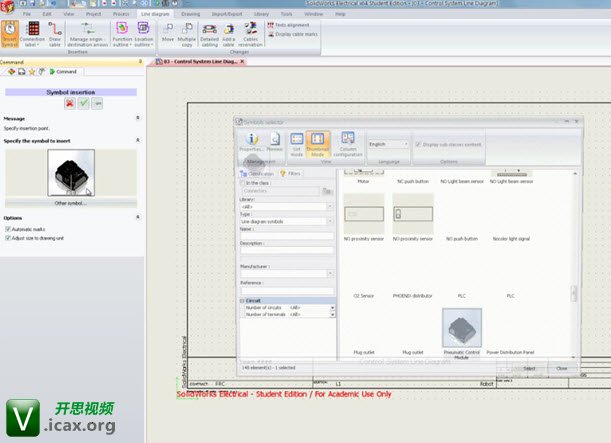Cancel symbol insertion with red X
Image resolution: width=611 pixels, height=443 pixels.
(x=69, y=103)
